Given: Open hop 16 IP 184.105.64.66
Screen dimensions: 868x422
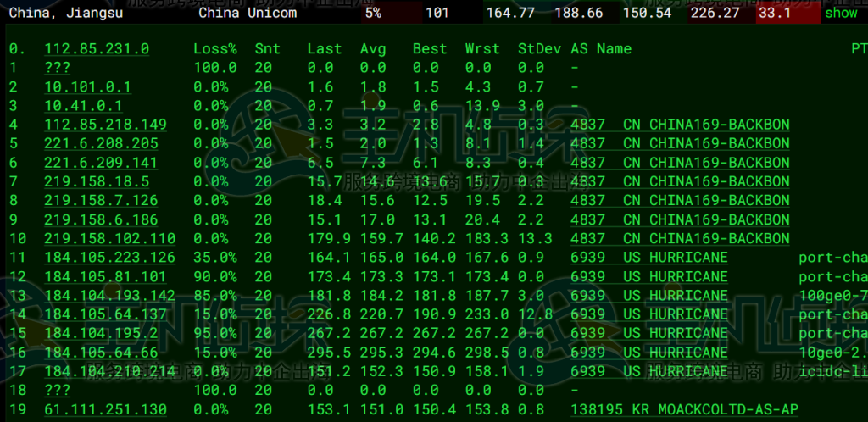Looking at the screenshot, I should point(102,353).
